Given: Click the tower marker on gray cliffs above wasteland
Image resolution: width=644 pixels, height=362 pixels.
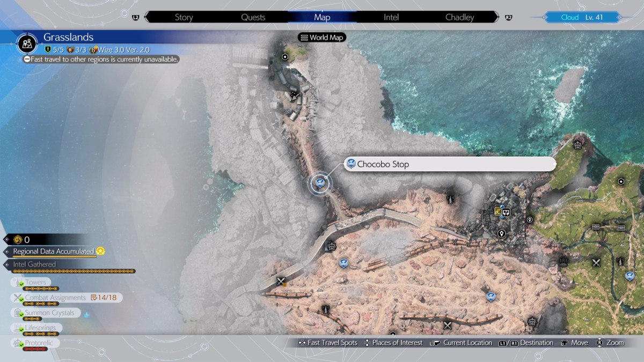Looking at the screenshot, I should pyautogui.click(x=450, y=199).
